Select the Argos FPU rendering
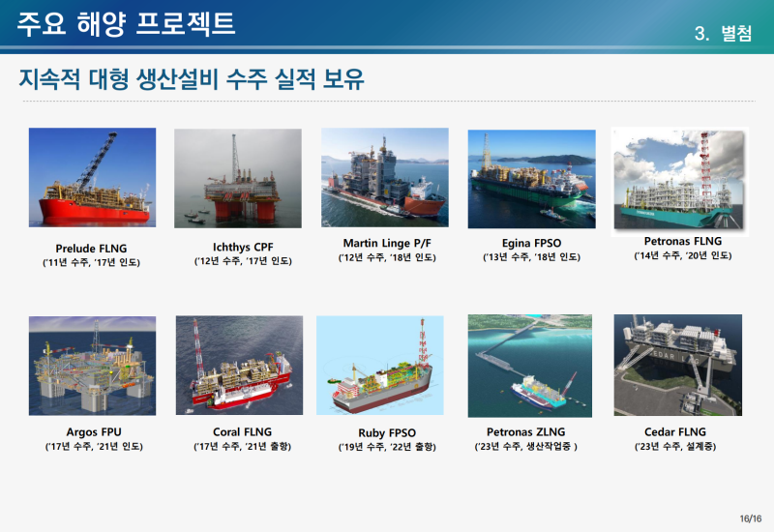This screenshot has height=532, width=774. point(92,366)
